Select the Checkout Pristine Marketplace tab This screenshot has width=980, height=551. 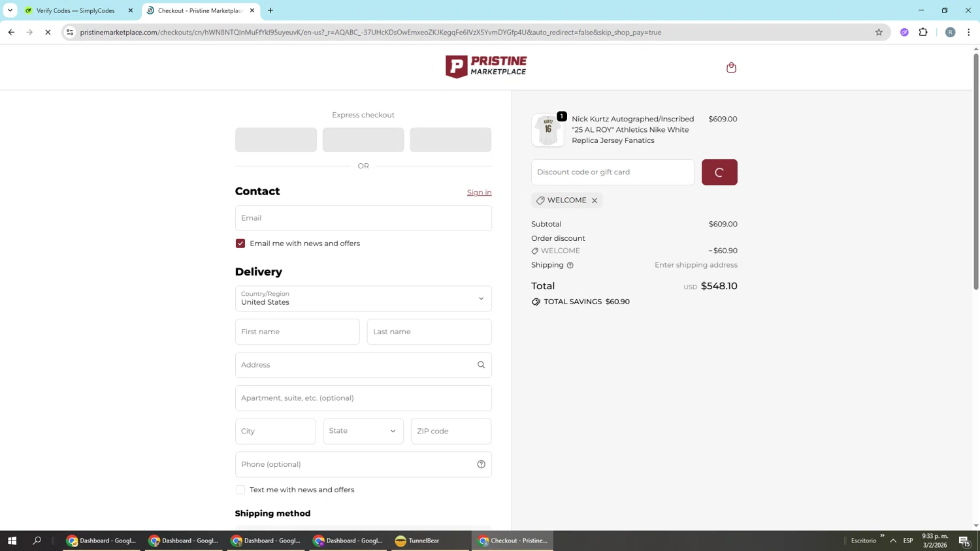pos(199,10)
